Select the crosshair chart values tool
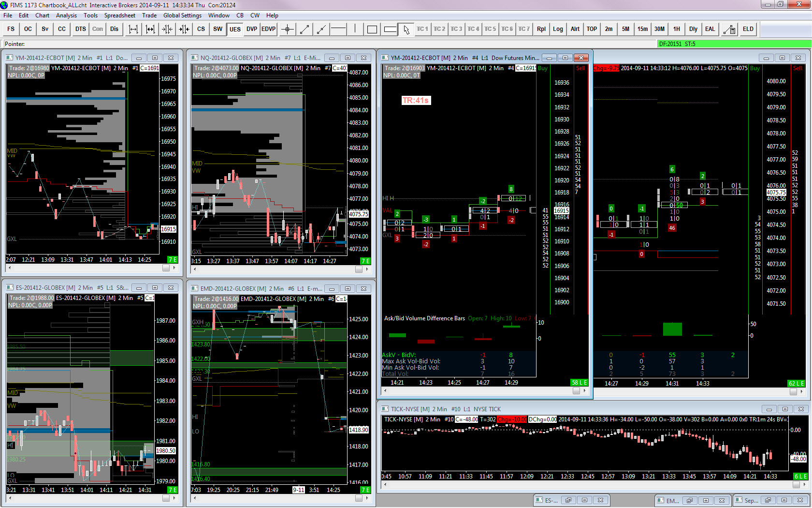 (288, 29)
